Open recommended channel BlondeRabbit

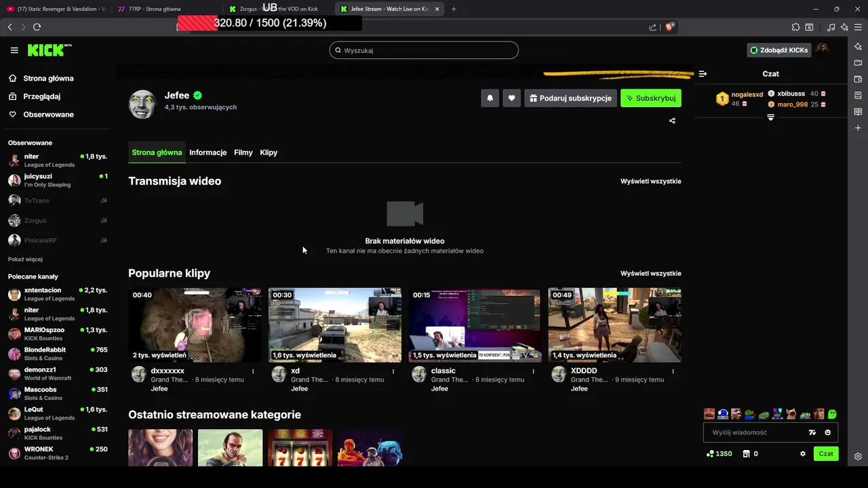pyautogui.click(x=57, y=354)
